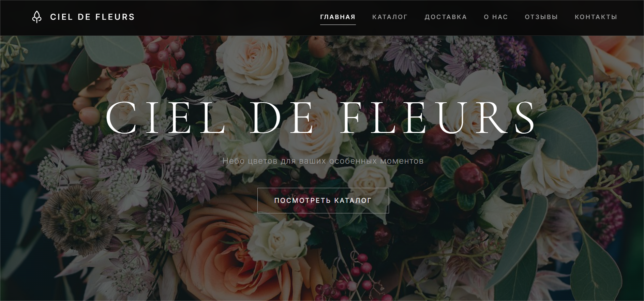Click the CIEL DE FLEURS header brand text

tap(92, 17)
